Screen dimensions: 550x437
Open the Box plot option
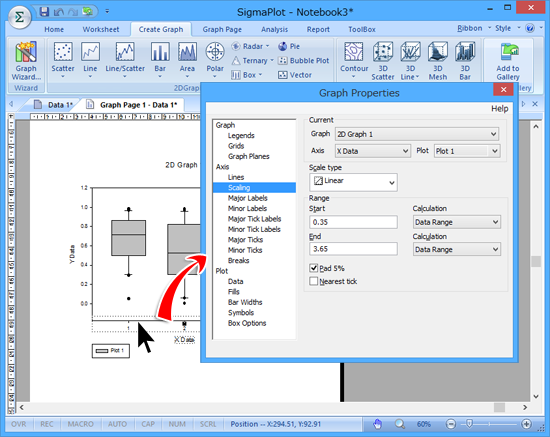coord(247,75)
